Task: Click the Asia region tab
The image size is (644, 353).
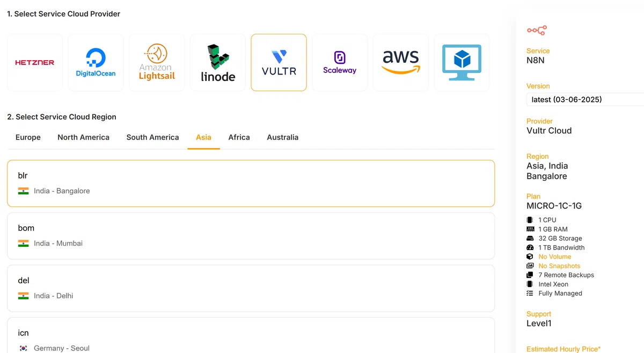Action: pyautogui.click(x=203, y=137)
